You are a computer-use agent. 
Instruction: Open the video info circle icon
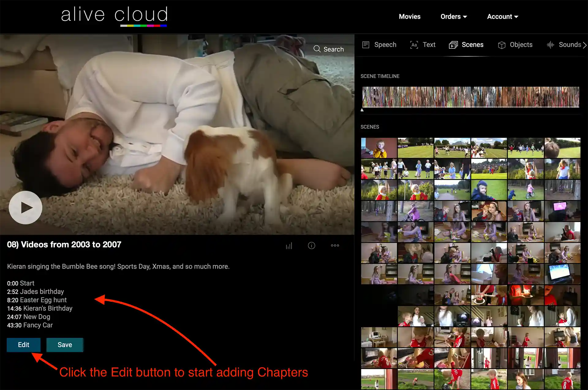pos(311,246)
